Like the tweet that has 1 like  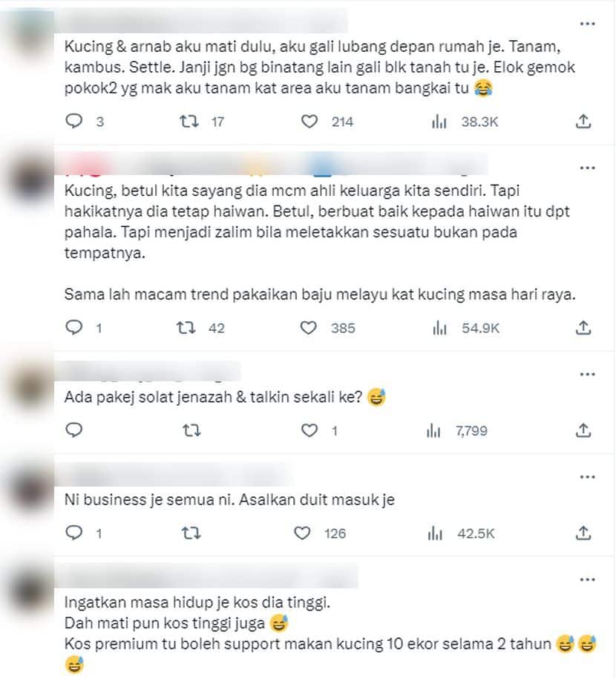[309, 430]
